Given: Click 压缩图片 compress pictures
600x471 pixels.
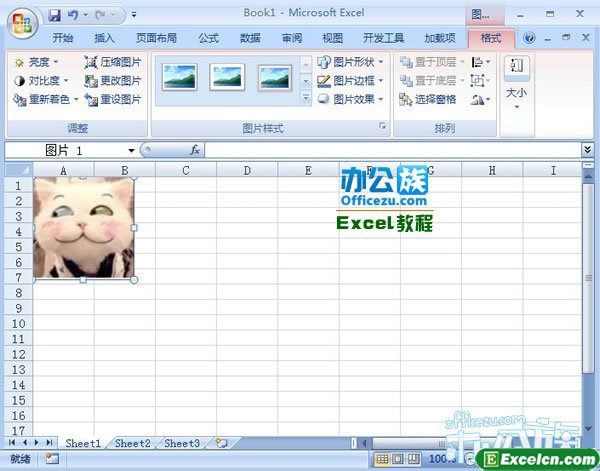Looking at the screenshot, I should click(113, 62).
